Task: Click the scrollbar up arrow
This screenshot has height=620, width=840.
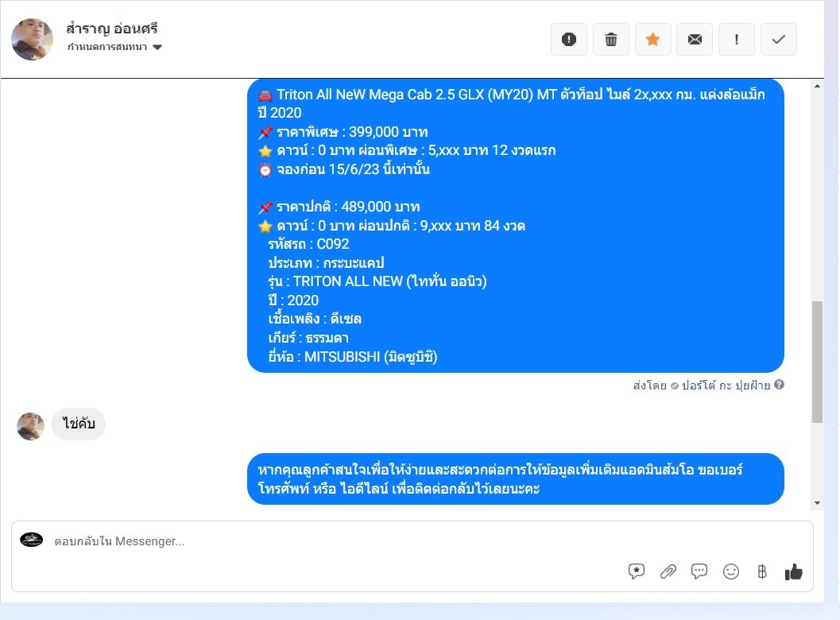Action: (817, 86)
